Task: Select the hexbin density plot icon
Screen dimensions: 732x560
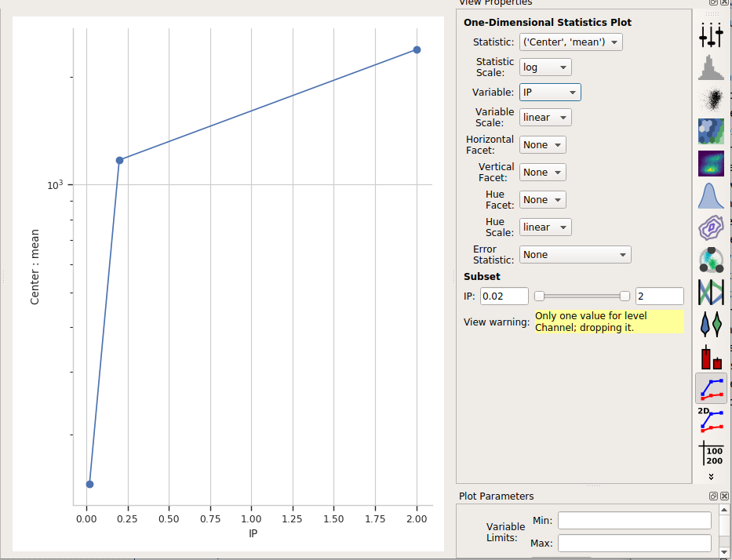Action: [x=711, y=131]
